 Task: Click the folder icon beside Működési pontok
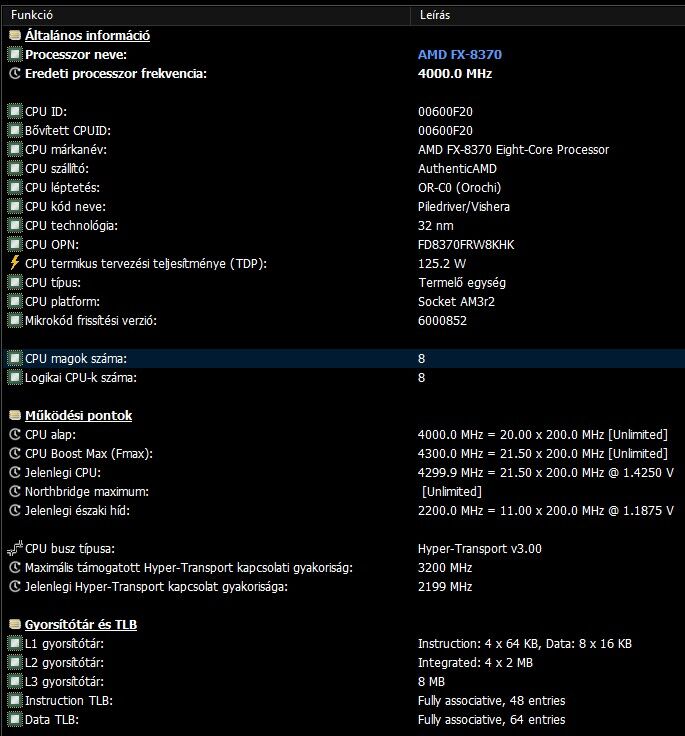(x=14, y=415)
